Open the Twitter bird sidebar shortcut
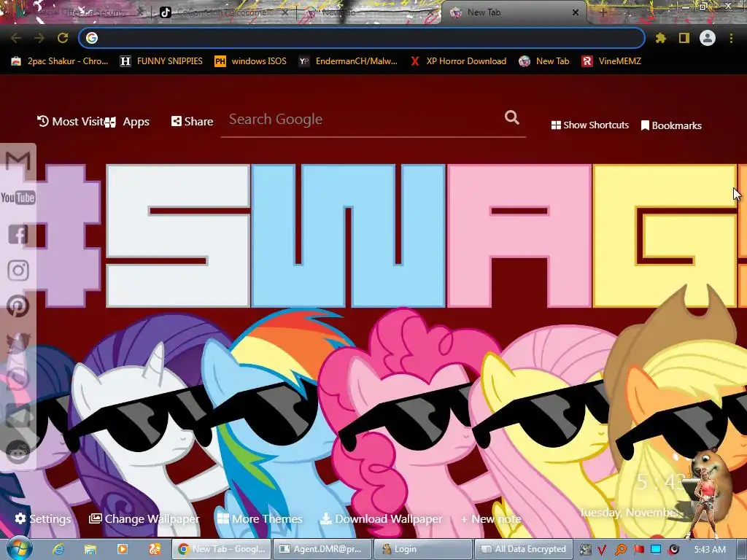 (x=18, y=343)
